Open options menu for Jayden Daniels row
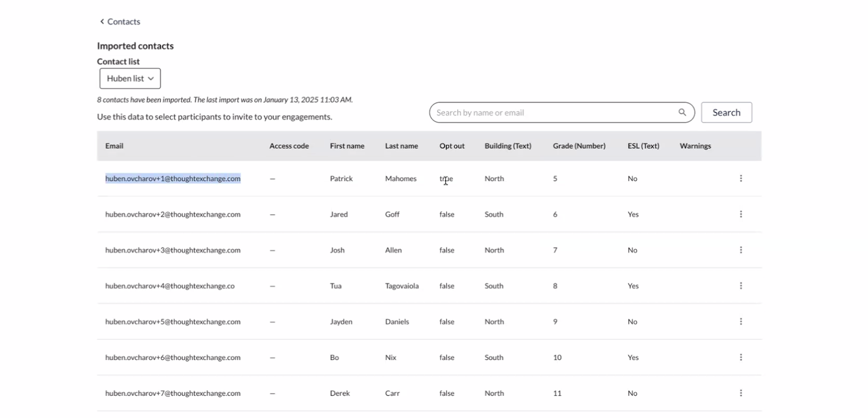This screenshot has width=868, height=418. pyautogui.click(x=741, y=321)
